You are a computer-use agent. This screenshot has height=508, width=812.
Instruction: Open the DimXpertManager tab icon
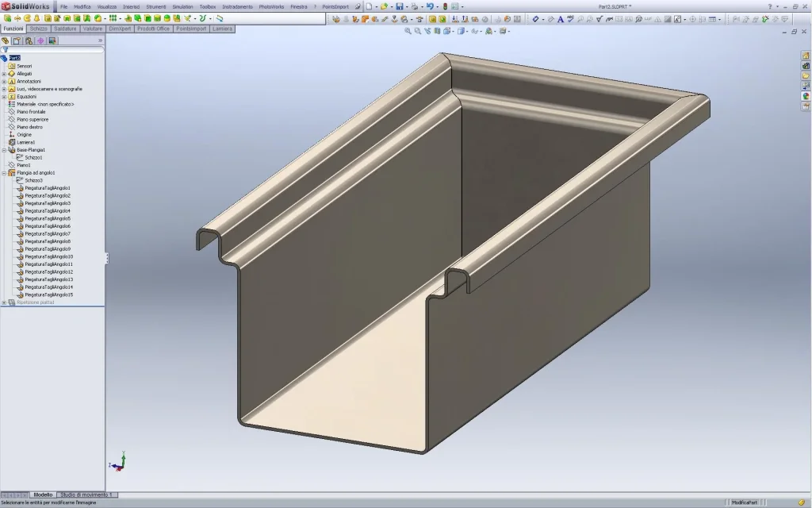[40, 40]
